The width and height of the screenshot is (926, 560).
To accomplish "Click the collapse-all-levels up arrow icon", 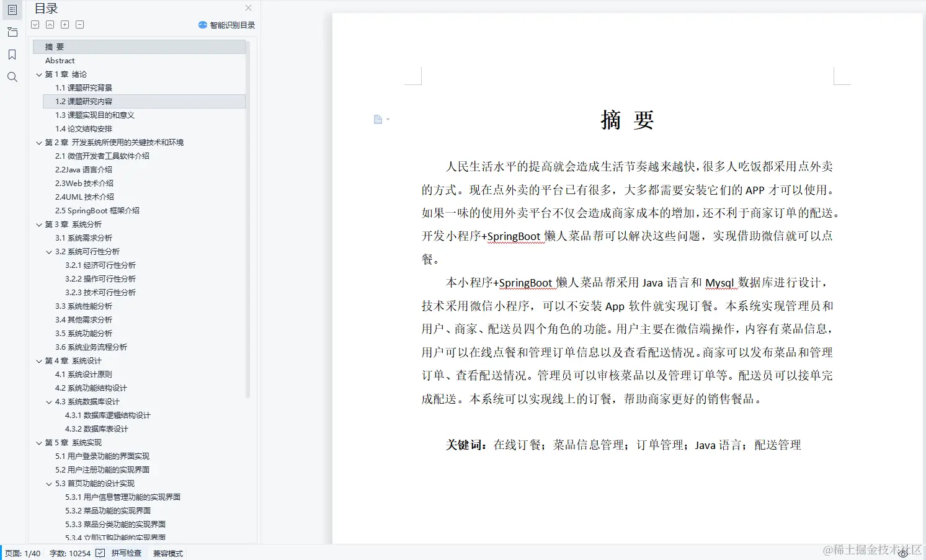I will click(50, 25).
